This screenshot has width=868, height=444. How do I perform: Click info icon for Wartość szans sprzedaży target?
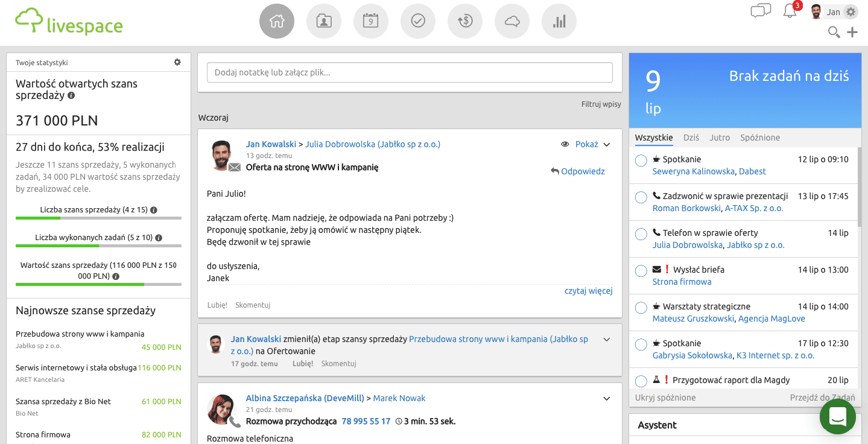tap(116, 276)
